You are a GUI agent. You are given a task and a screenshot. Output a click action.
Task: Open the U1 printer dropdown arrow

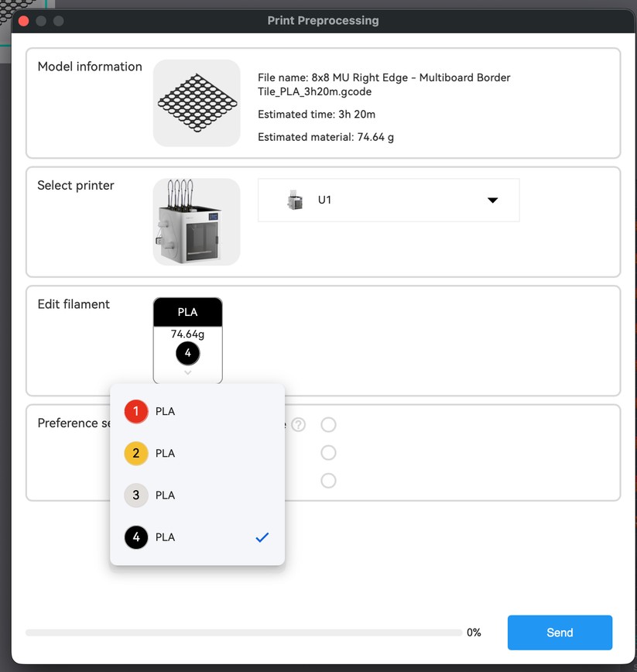[x=492, y=201]
